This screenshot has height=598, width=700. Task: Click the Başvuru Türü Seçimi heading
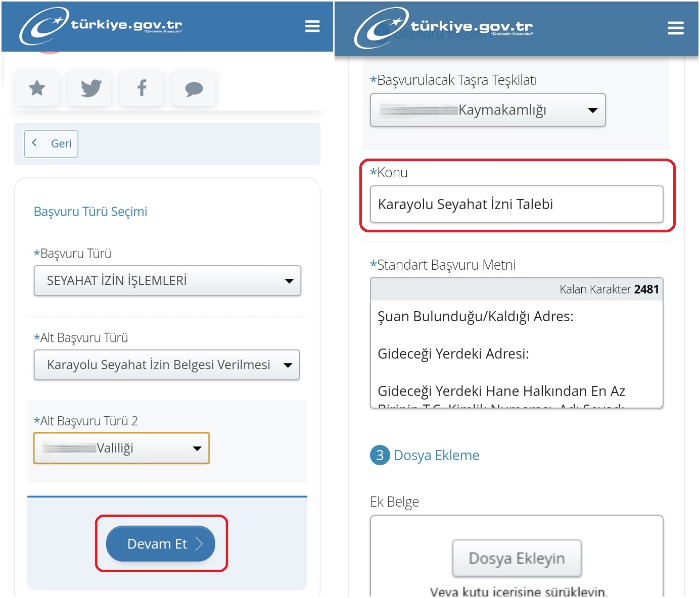tap(90, 212)
